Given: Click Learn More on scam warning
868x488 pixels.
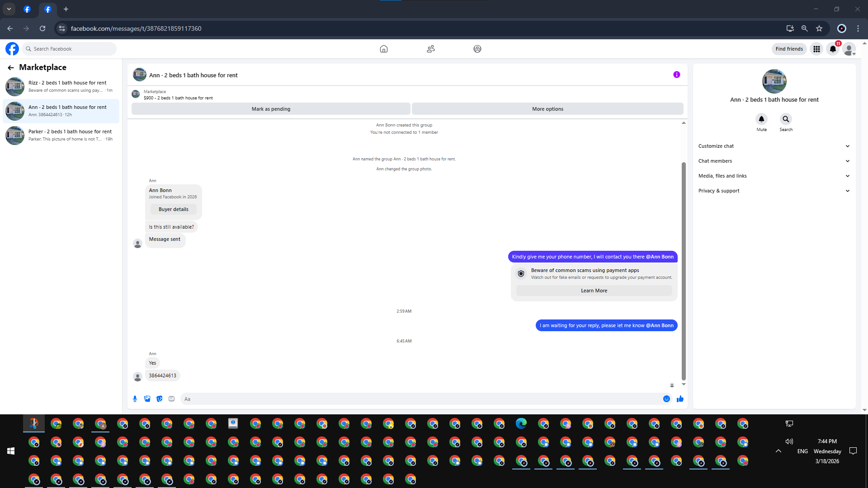Looking at the screenshot, I should click(594, 291).
